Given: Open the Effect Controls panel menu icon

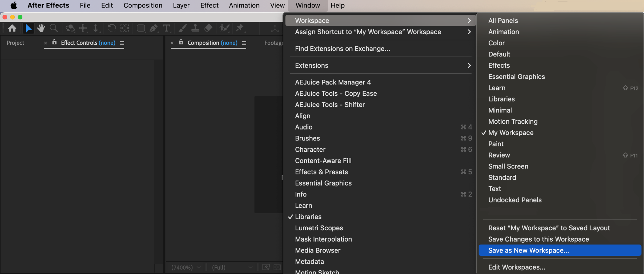Looking at the screenshot, I should [x=122, y=43].
